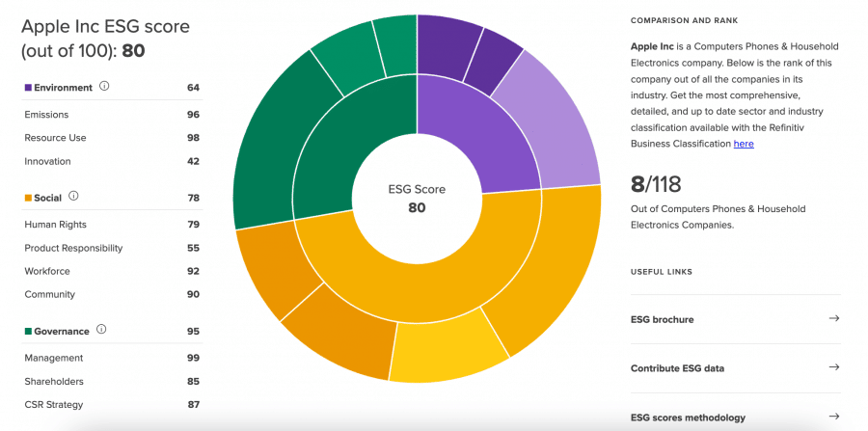Image resolution: width=868 pixels, height=431 pixels.
Task: Click the light lavender outer chart segment
Action: [x=554, y=124]
